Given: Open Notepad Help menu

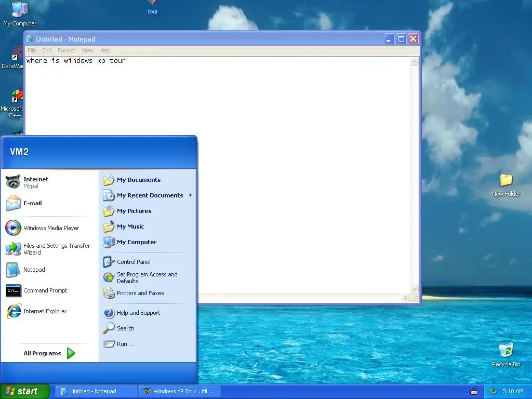Looking at the screenshot, I should pyautogui.click(x=105, y=50).
